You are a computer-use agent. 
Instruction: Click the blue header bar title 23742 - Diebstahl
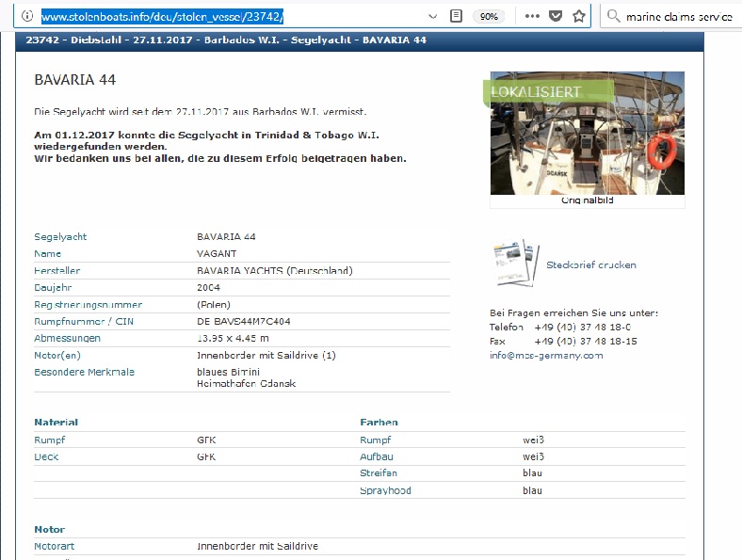[x=226, y=40]
